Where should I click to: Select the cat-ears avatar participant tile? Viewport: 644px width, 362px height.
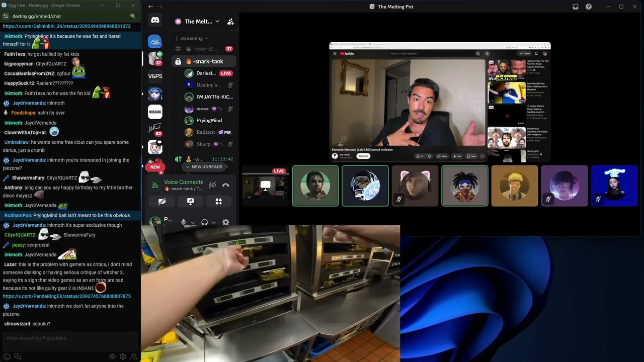415,186
